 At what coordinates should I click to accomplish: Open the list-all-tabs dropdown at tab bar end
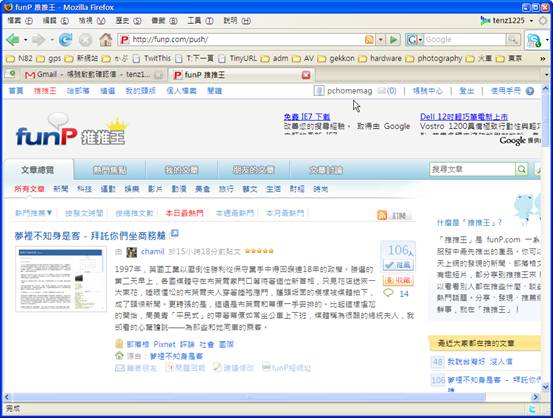546,74
